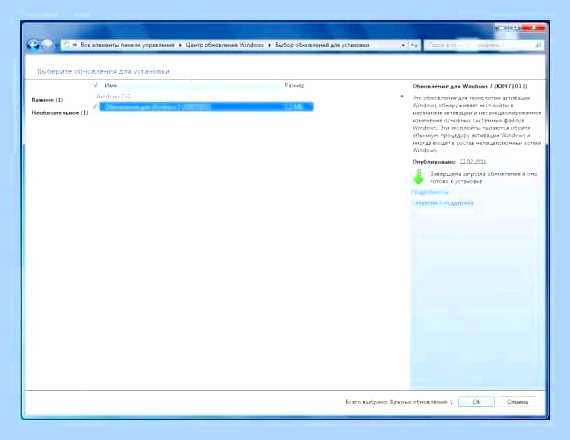The height and width of the screenshot is (440, 570).
Task: Select the highlighted KB971033 update row
Action: pyautogui.click(x=206, y=107)
